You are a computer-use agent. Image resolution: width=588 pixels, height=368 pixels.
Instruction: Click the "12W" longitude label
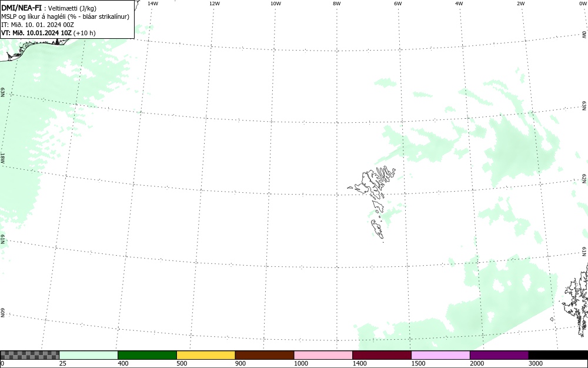[x=215, y=4]
